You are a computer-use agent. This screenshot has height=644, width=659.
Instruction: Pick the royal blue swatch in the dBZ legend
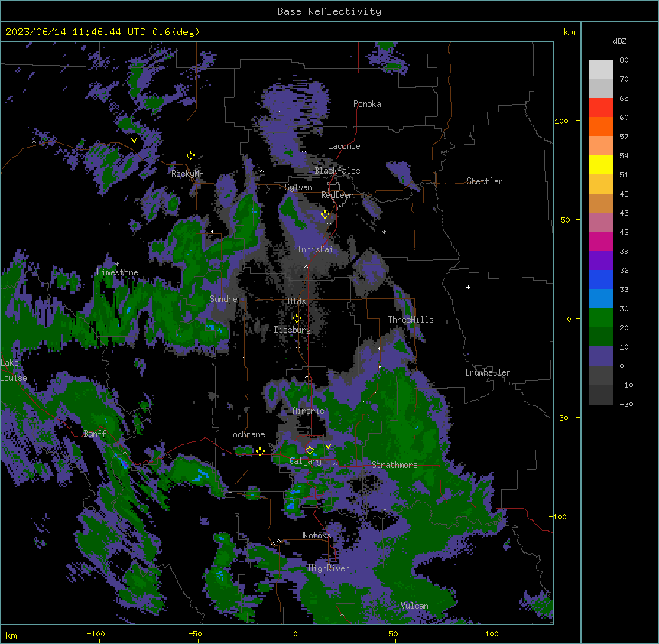coord(601,279)
